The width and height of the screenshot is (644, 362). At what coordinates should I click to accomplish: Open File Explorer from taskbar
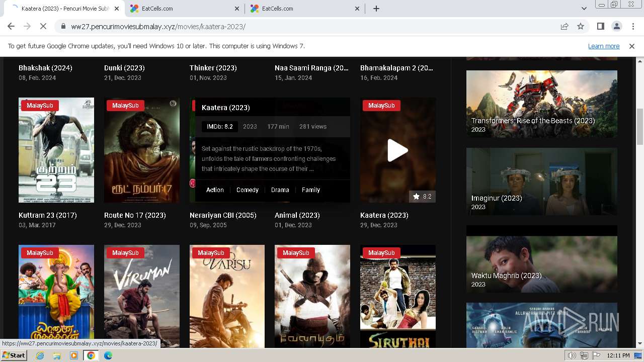(x=57, y=355)
